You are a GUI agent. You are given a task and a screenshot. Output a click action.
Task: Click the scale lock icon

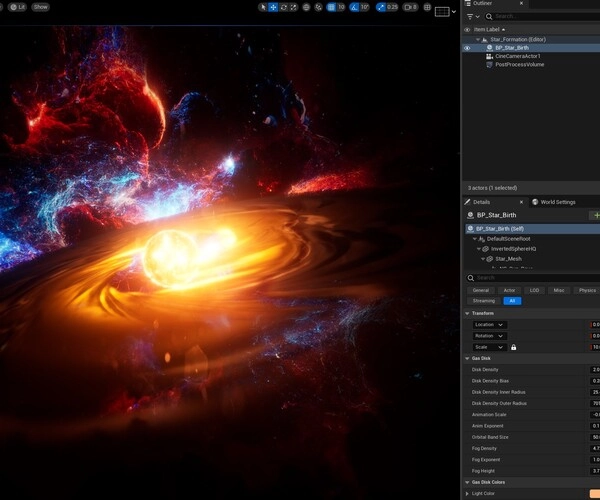point(513,347)
